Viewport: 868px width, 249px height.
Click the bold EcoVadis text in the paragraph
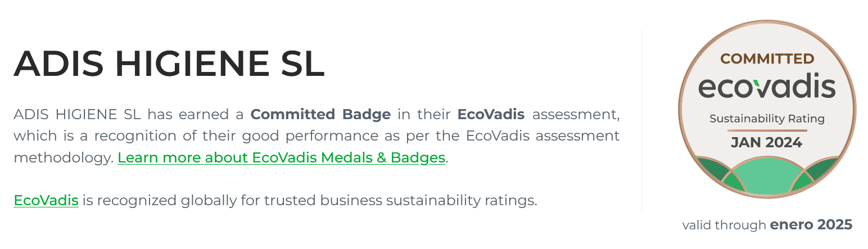tap(491, 115)
